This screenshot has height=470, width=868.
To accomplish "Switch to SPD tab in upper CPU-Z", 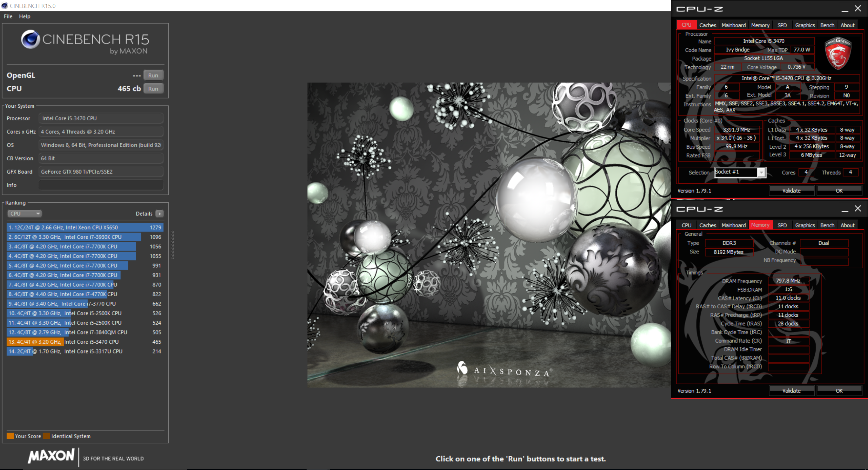I will pos(782,25).
